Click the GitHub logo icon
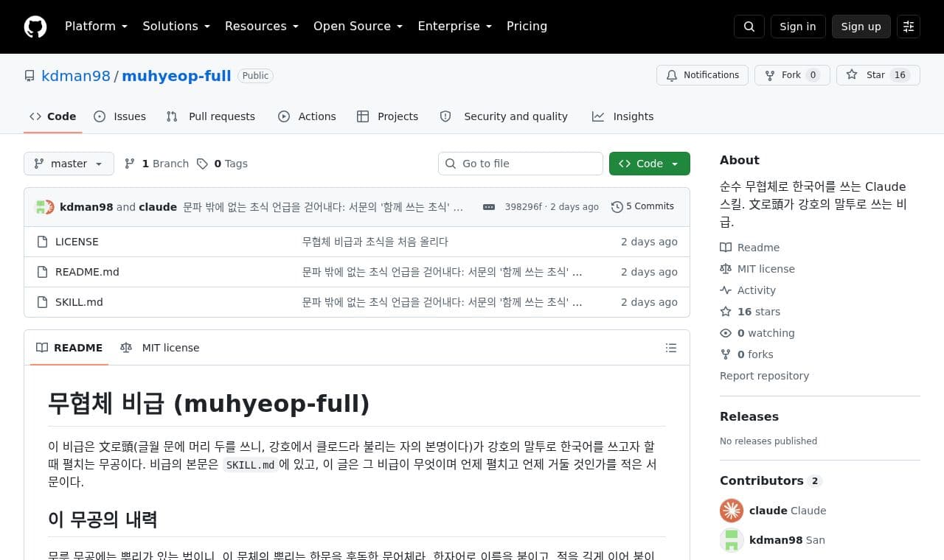 (35, 27)
